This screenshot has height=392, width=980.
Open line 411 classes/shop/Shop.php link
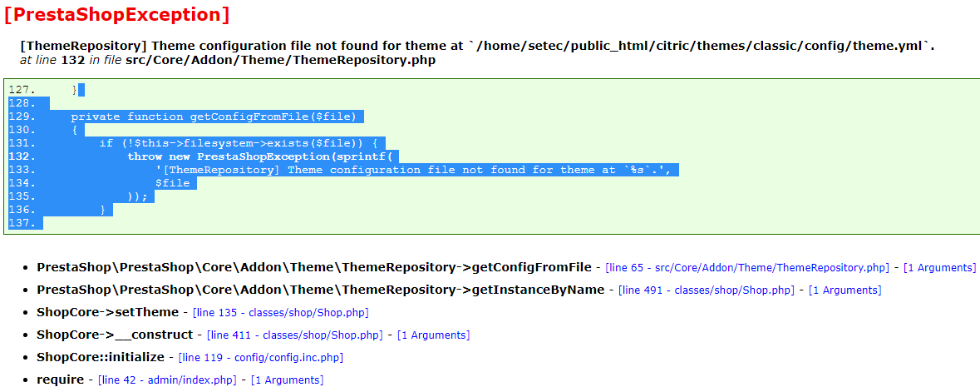pyautogui.click(x=294, y=335)
